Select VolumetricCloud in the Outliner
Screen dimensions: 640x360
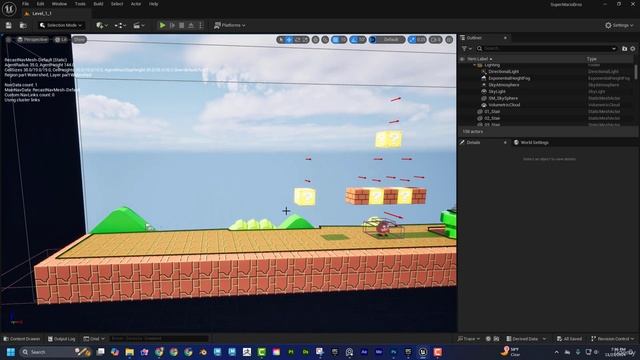point(504,105)
